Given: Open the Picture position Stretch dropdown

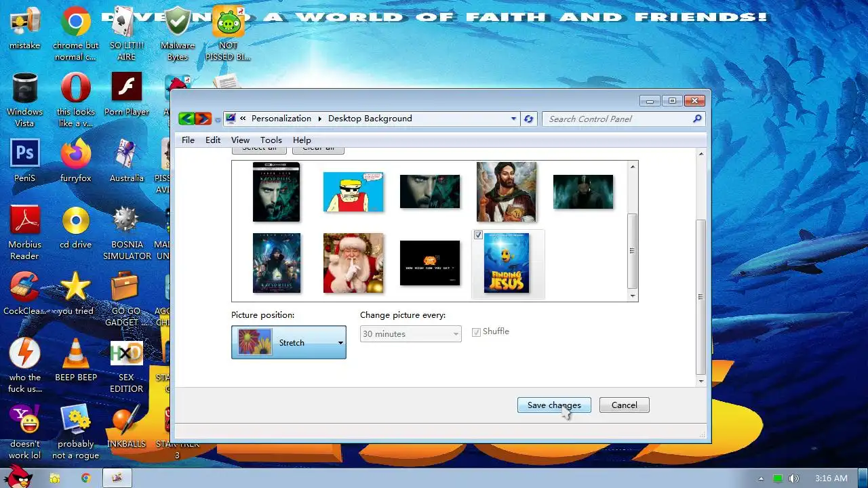Looking at the screenshot, I should coord(289,342).
